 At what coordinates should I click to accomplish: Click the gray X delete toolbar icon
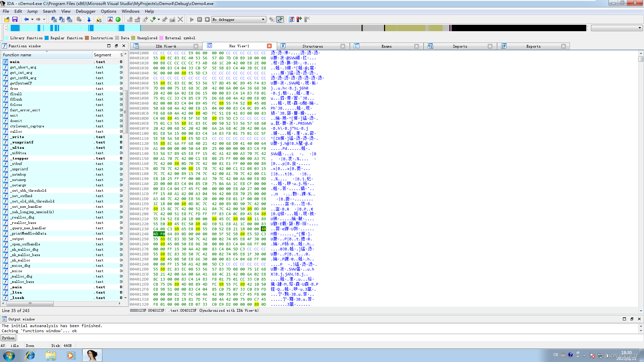click(x=180, y=19)
